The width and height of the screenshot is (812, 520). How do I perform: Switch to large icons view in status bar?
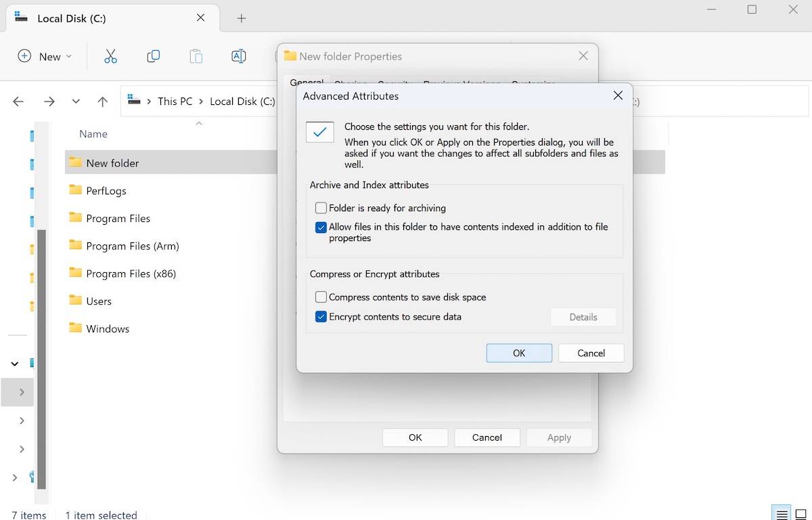(801, 515)
